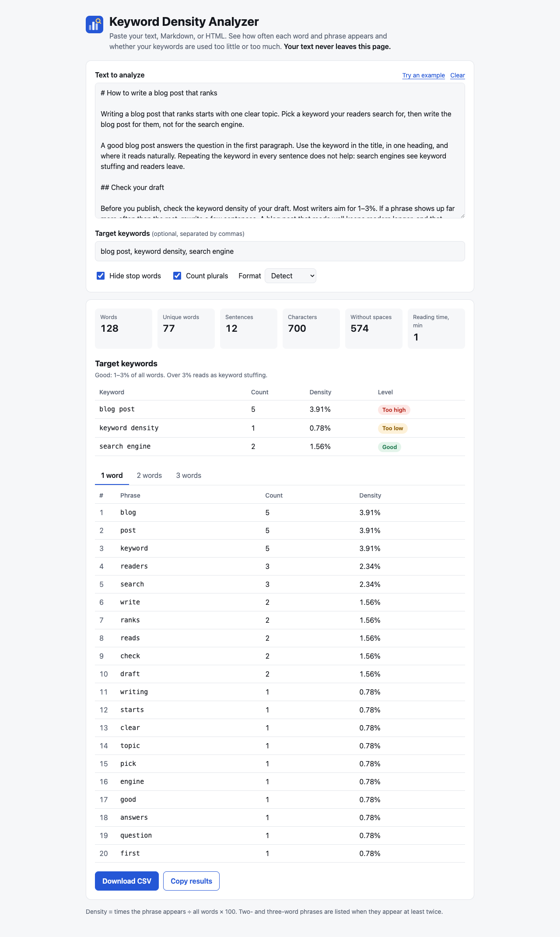Click the Clear link
This screenshot has height=937, width=560.
(x=458, y=75)
